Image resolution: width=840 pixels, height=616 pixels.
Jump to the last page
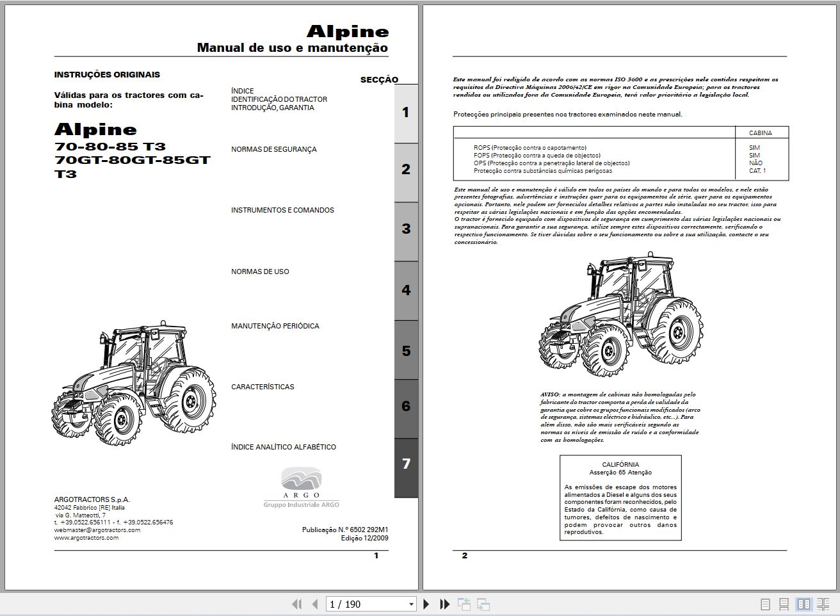[x=444, y=604]
